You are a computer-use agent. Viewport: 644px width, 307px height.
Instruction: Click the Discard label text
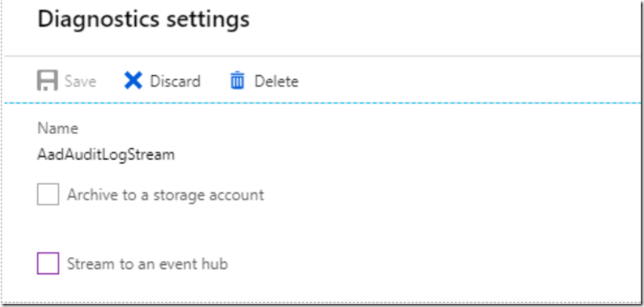(x=175, y=81)
